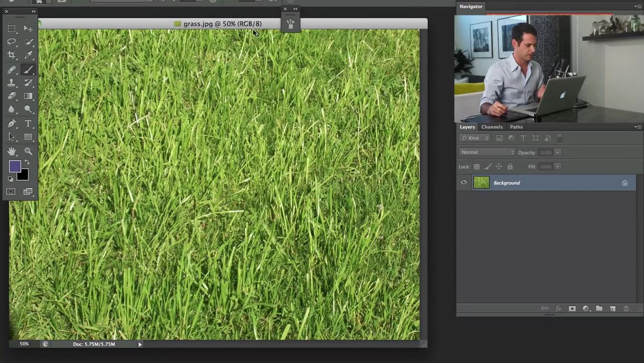This screenshot has width=644, height=363.
Task: Select the Navigator panel tab
Action: (471, 6)
